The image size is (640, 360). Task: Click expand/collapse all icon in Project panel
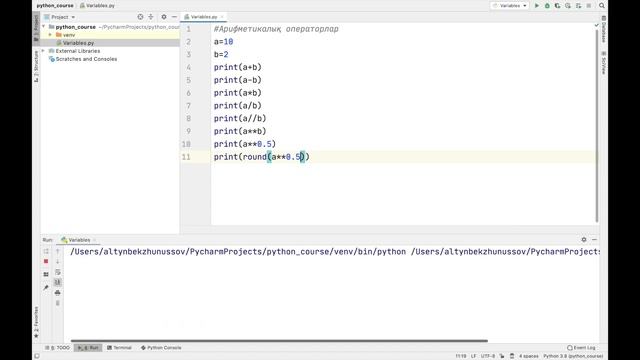click(x=151, y=17)
